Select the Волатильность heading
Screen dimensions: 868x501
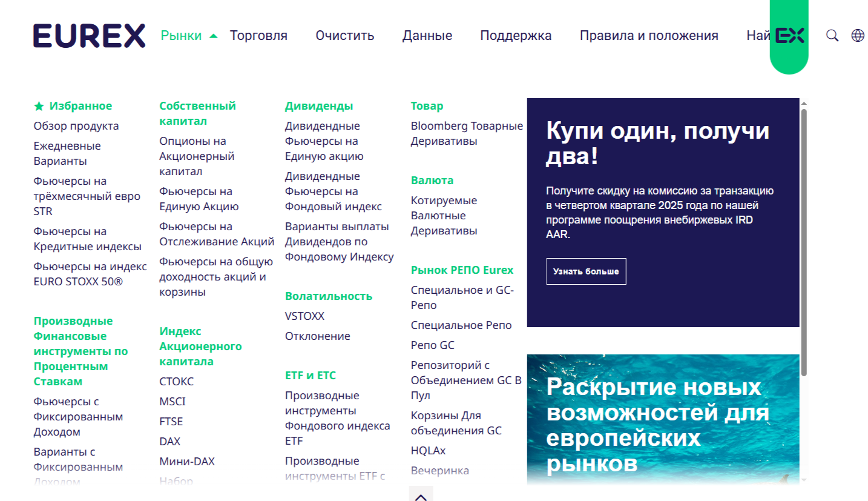(x=329, y=296)
